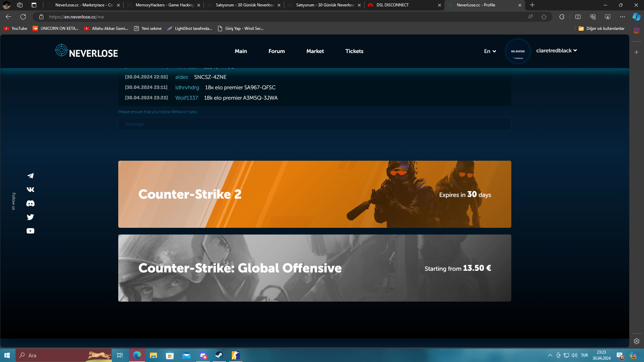
Task: Open volume control in system tray
Action: [574, 355]
